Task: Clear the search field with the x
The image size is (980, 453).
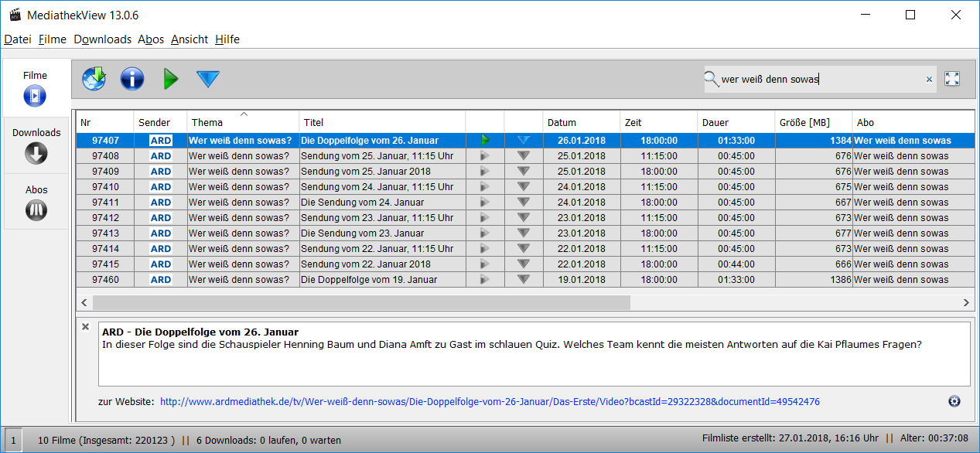Action: (929, 79)
